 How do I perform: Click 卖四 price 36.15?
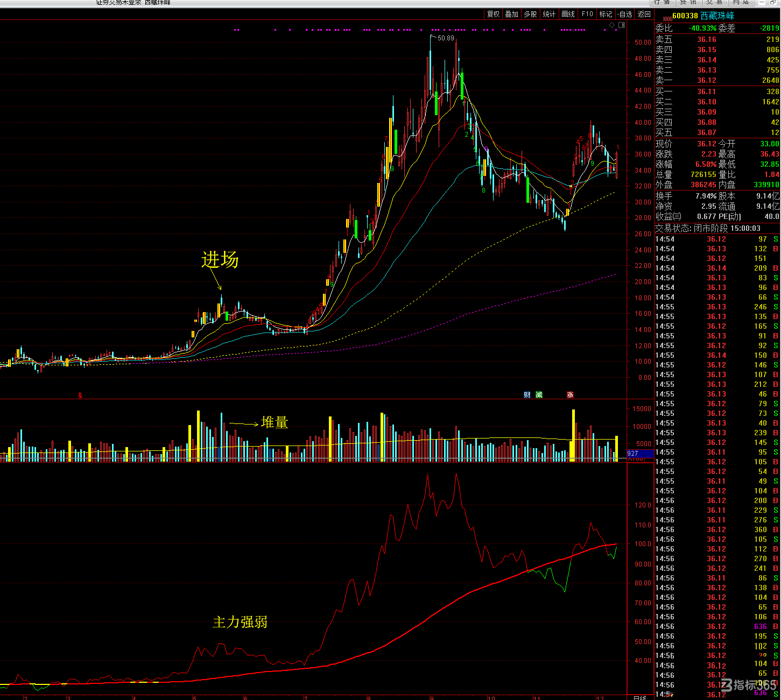pyautogui.click(x=707, y=50)
